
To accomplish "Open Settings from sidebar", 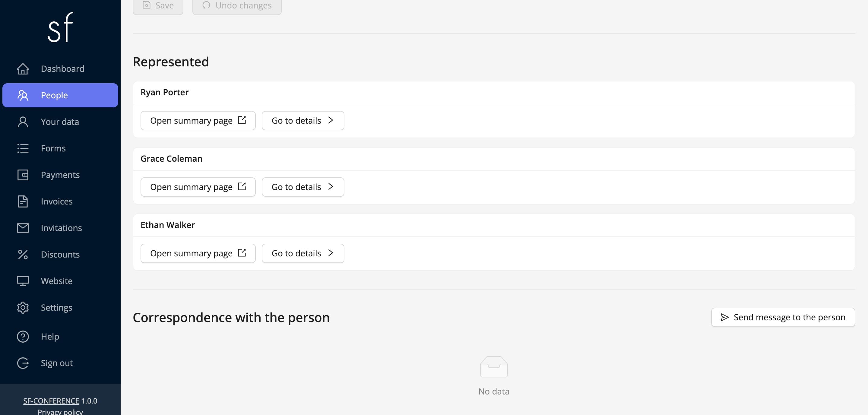I will (x=60, y=308).
